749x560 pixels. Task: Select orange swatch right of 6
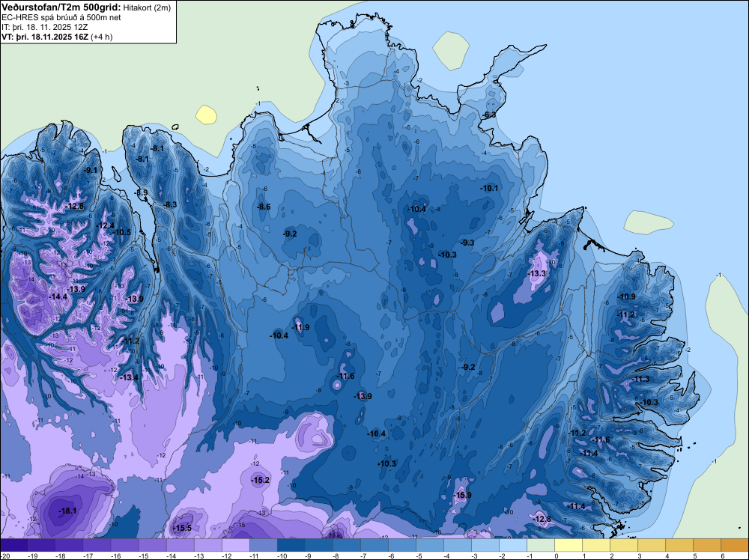click(735, 545)
